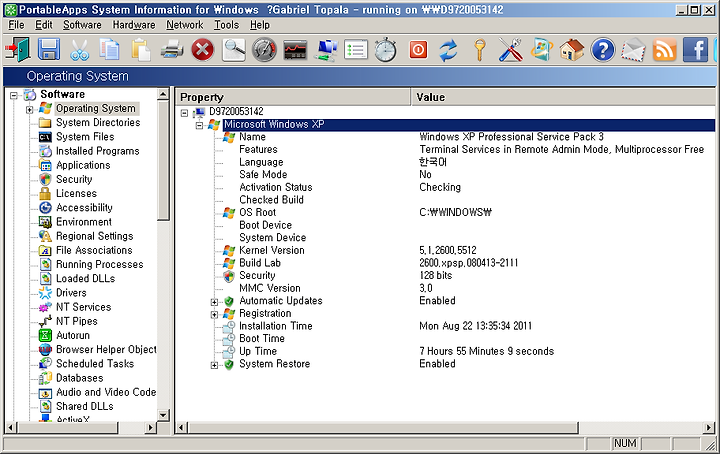Click the Print toolbar icon
Screen dimensions: 720x454
(x=172, y=50)
